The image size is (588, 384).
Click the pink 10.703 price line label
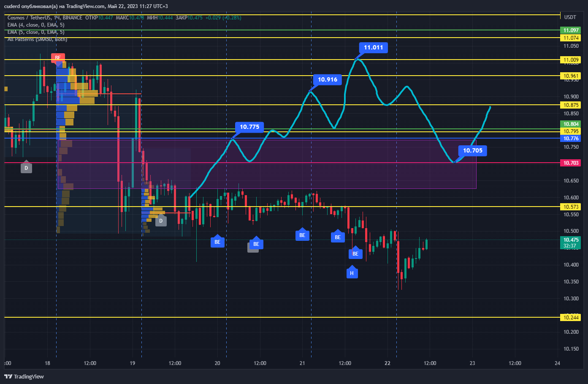(570, 163)
